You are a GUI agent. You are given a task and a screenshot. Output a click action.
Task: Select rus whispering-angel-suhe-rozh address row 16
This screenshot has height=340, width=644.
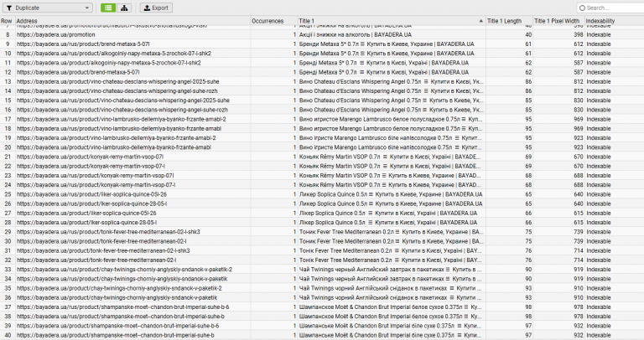tap(122, 110)
